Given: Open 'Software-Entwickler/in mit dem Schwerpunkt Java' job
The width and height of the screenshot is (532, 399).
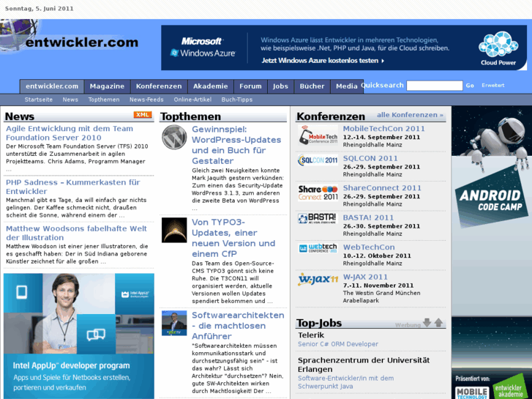Looking at the screenshot, I should click(x=345, y=382).
